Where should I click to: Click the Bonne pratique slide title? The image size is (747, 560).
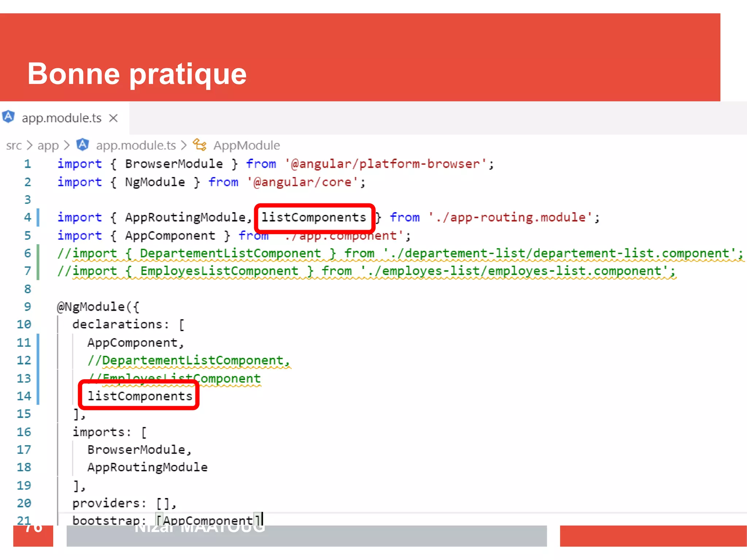137,74
